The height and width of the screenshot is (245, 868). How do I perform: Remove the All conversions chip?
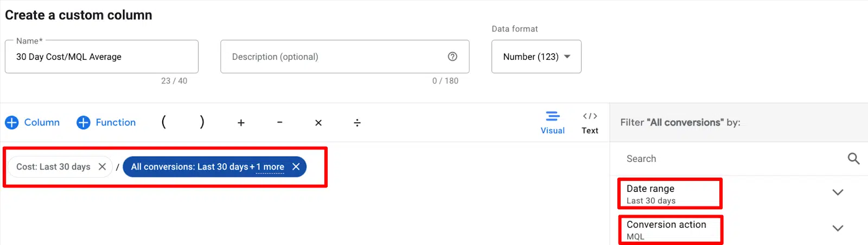tap(296, 167)
